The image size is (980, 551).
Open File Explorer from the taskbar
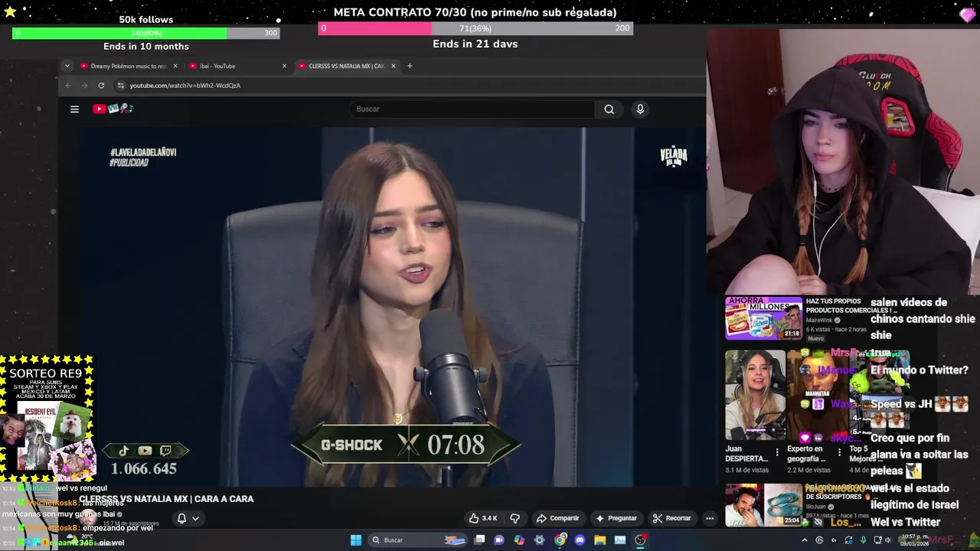(599, 540)
